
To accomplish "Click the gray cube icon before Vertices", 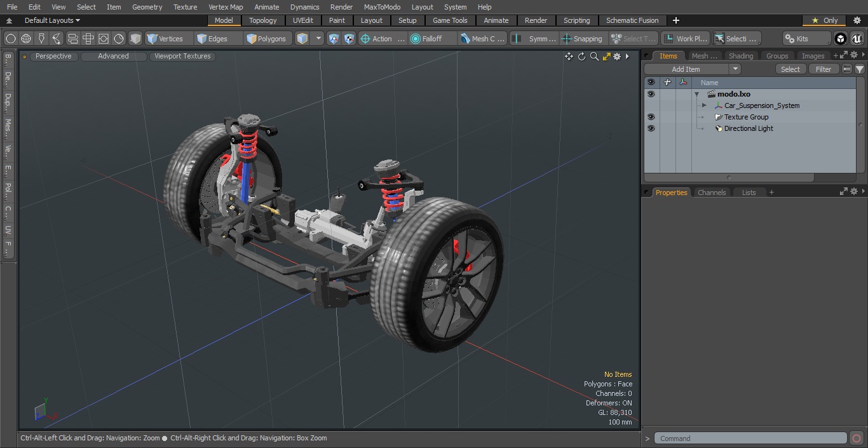I will tap(135, 39).
